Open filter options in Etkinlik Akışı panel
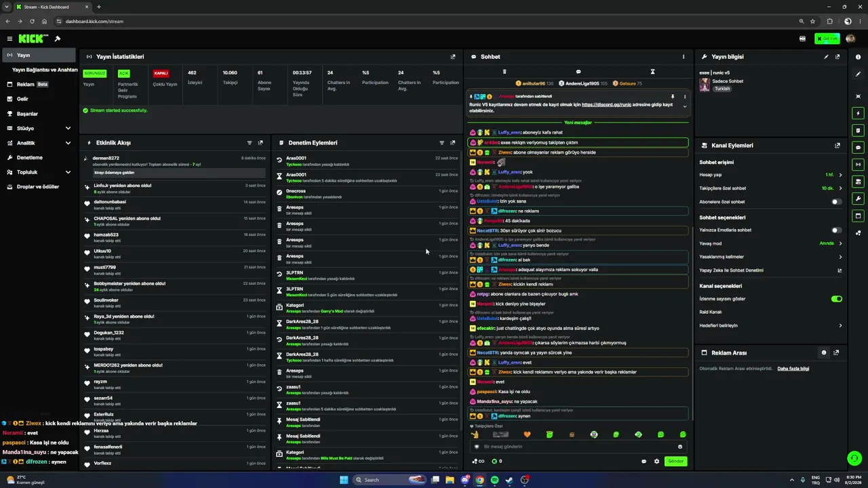Screen dimensions: 868x488 (250, 143)
